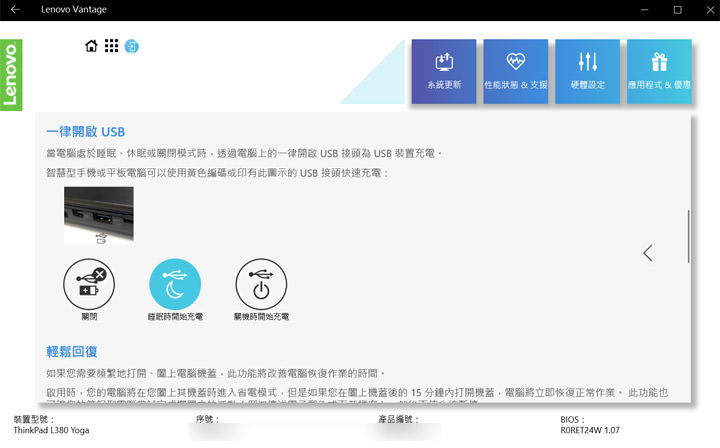Open the 系統更新 tile

[x=443, y=72]
